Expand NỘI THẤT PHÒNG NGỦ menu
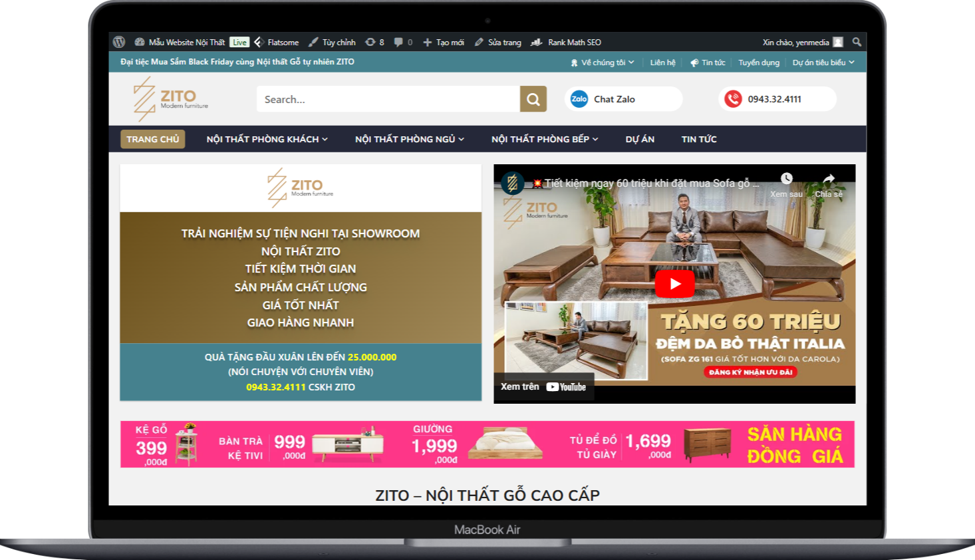Image resolution: width=975 pixels, height=560 pixels. [x=410, y=139]
